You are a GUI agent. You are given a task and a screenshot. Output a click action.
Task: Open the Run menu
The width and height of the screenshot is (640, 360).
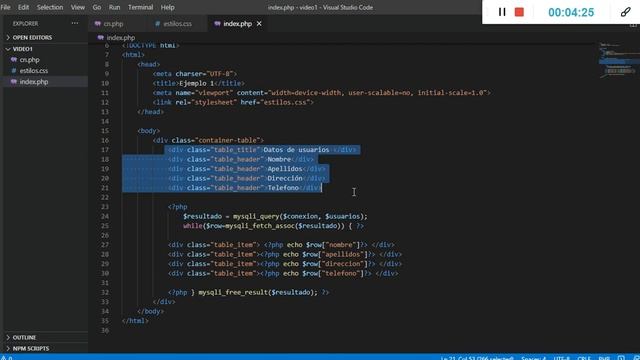click(114, 7)
